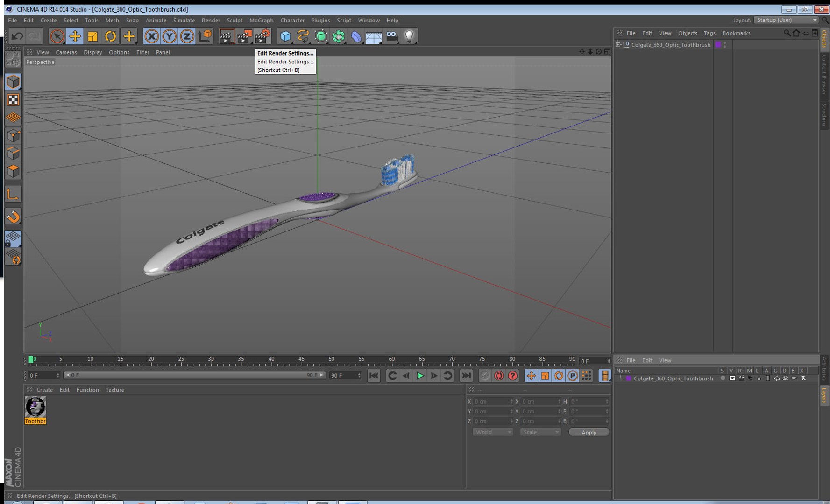Open the MoGraph menu
Viewport: 830px width, 504px height.
[x=261, y=21]
